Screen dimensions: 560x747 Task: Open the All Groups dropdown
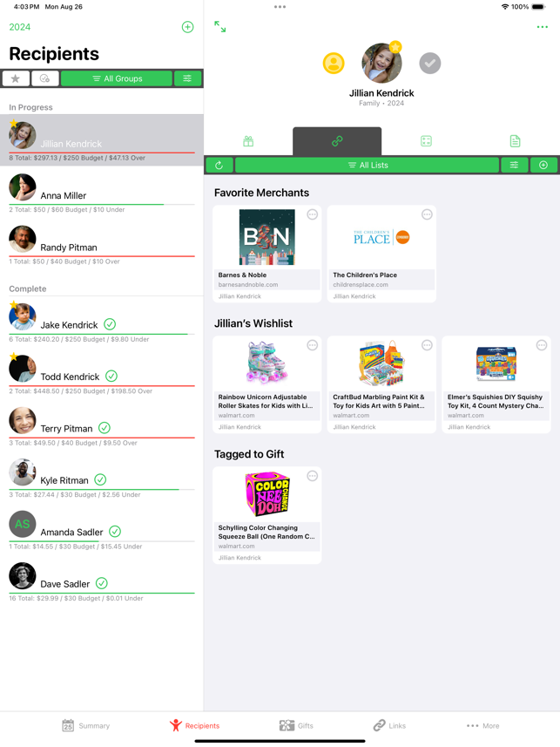tap(117, 78)
